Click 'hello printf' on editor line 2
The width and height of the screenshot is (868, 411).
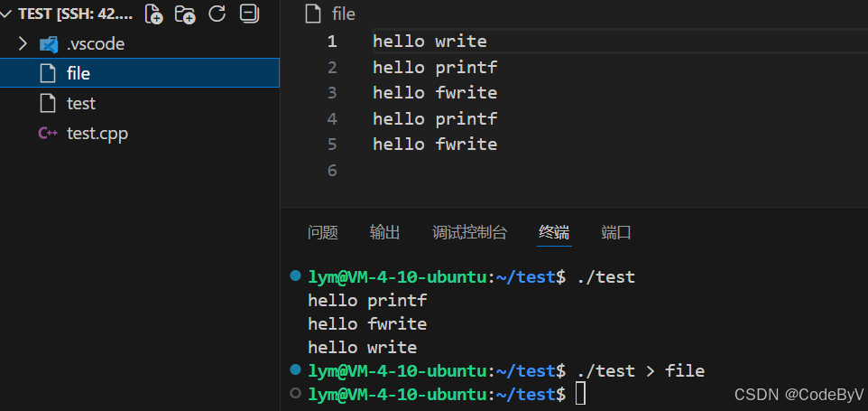point(435,68)
